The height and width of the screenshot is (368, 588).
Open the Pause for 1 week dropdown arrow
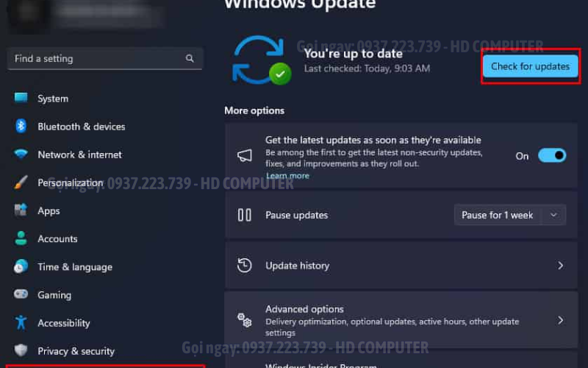pyautogui.click(x=553, y=215)
